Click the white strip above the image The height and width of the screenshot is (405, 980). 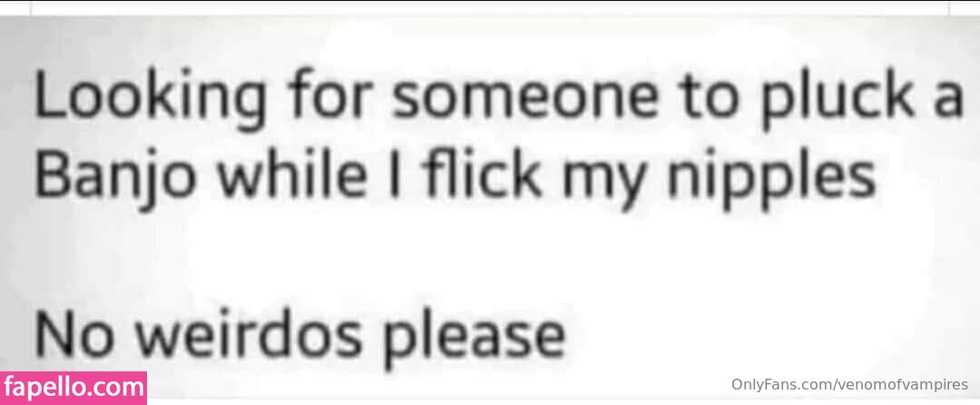[490, 7]
